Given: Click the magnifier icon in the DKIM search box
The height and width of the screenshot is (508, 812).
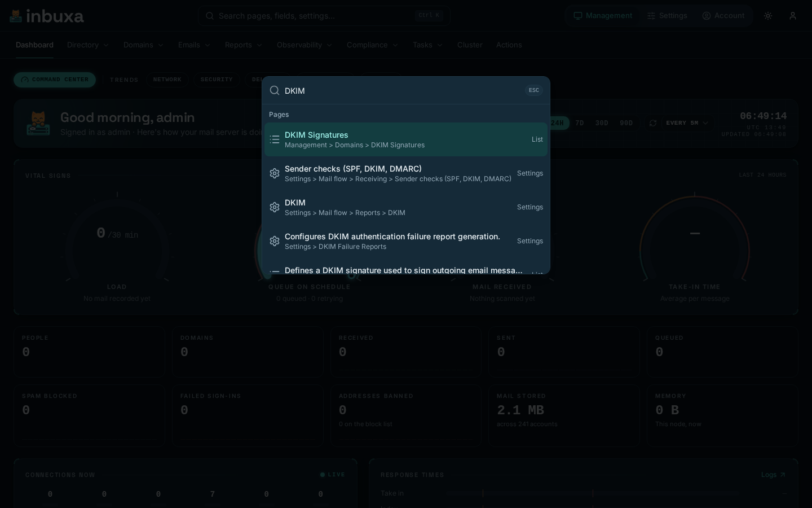Looking at the screenshot, I should (x=275, y=90).
